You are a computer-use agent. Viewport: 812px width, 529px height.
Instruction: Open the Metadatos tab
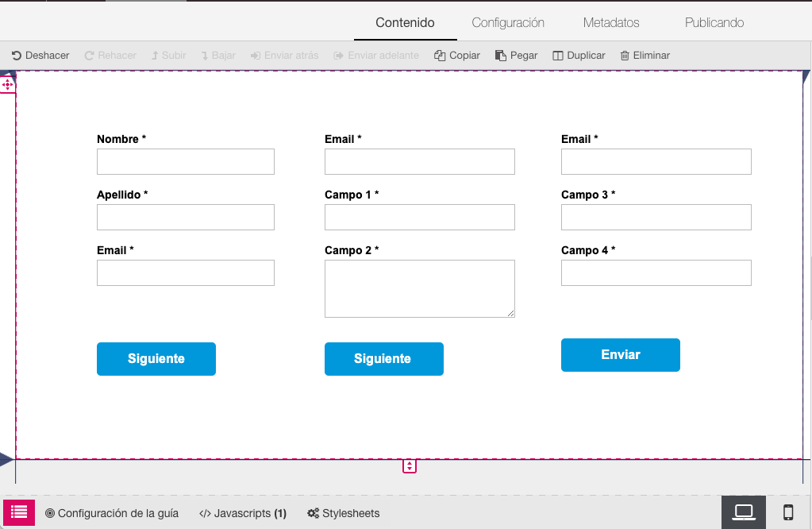(x=611, y=22)
